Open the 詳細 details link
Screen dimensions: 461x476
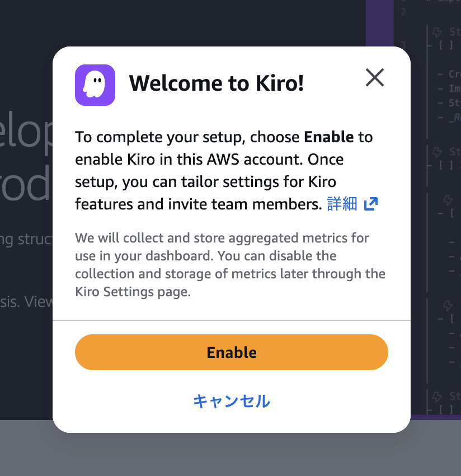click(x=342, y=204)
